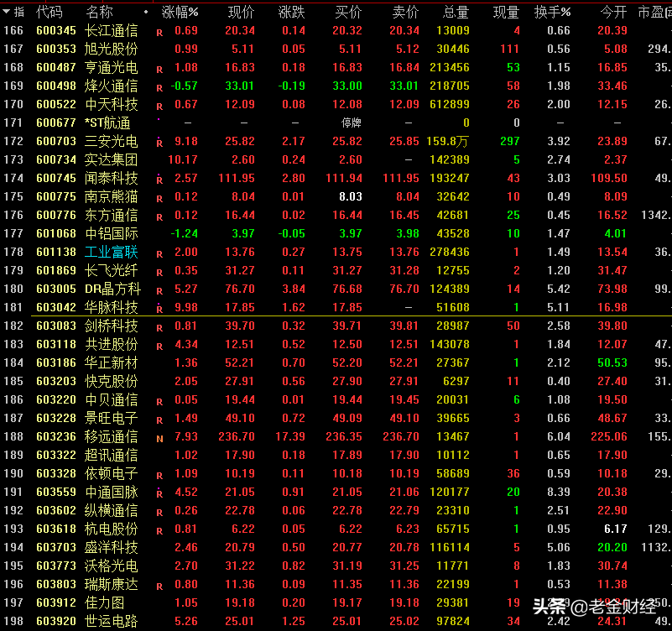Select stock name 世运电路
Viewport: 672px width, 631px height.
point(111,621)
